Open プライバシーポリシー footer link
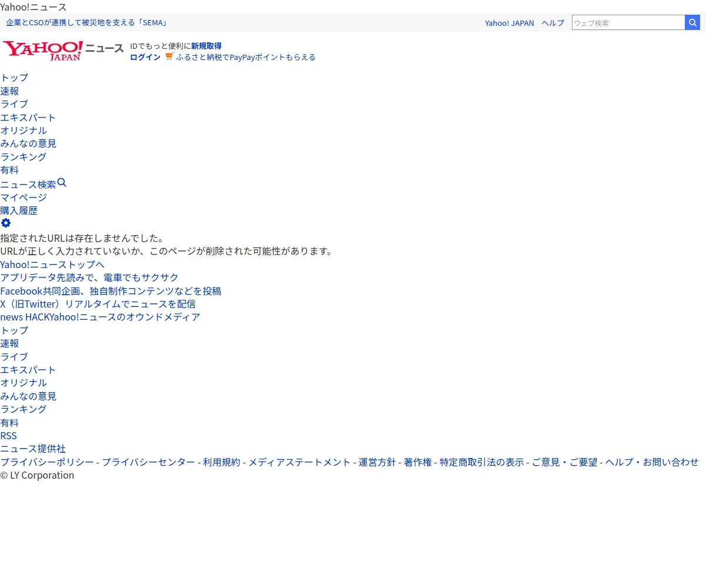The width and height of the screenshot is (706, 588). point(47,462)
